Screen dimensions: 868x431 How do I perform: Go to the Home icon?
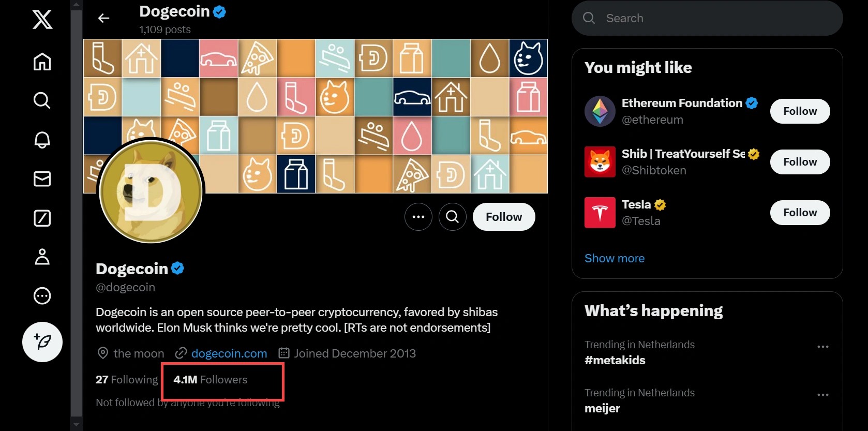[42, 62]
